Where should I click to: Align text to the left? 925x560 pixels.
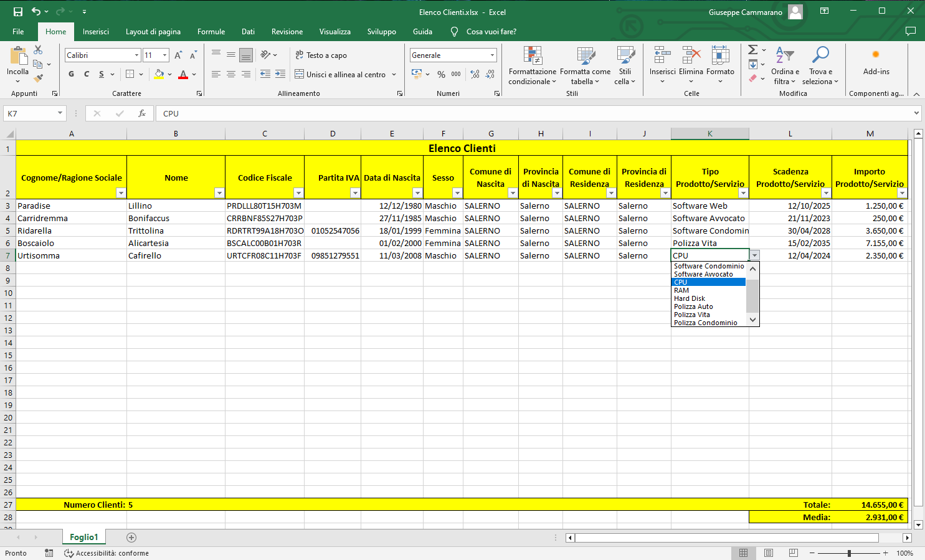tap(216, 74)
